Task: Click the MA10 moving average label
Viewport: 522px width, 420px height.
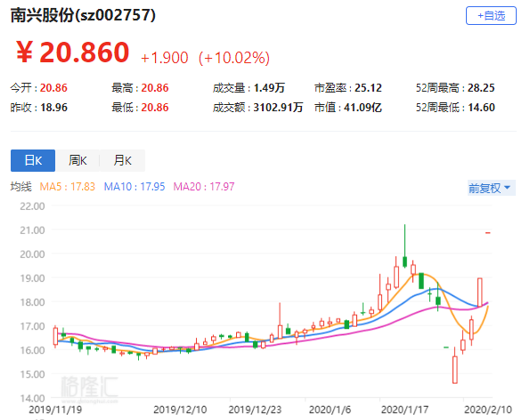Action: (x=135, y=187)
